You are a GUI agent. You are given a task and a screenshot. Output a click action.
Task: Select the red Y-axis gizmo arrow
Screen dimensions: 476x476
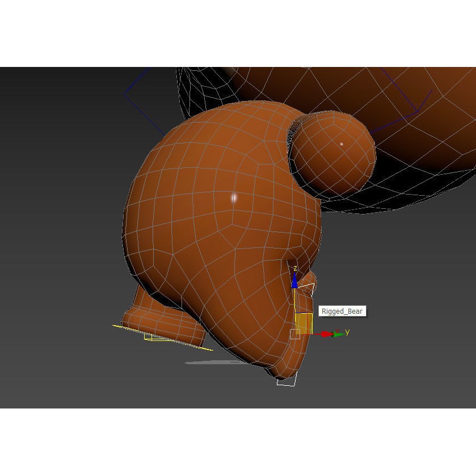pyautogui.click(x=326, y=334)
